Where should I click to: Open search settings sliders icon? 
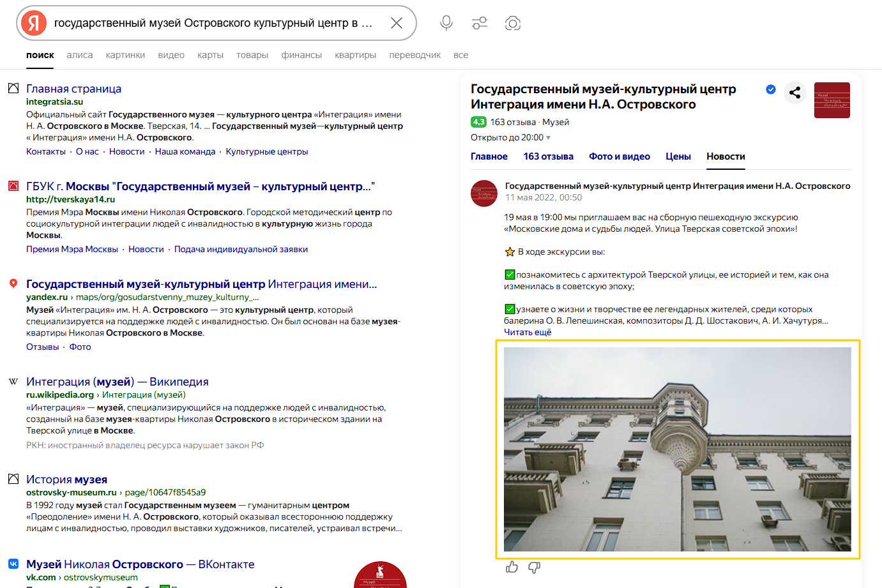pos(479,24)
